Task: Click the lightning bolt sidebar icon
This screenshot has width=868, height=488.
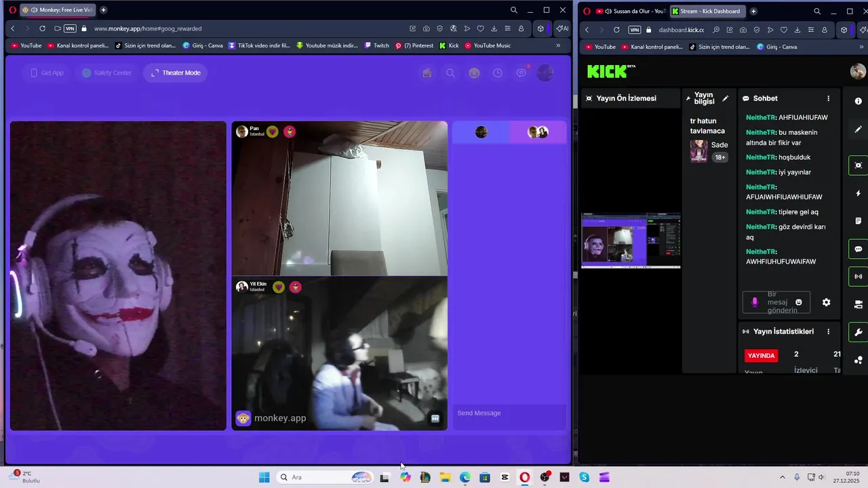Action: [x=858, y=194]
